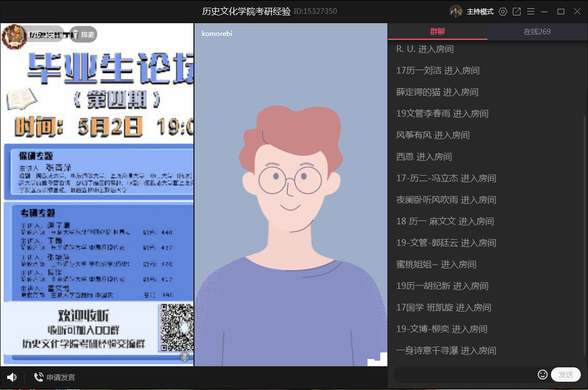The height and width of the screenshot is (390, 588).
Task: Open settings via the hexagon icon
Action: [502, 11]
